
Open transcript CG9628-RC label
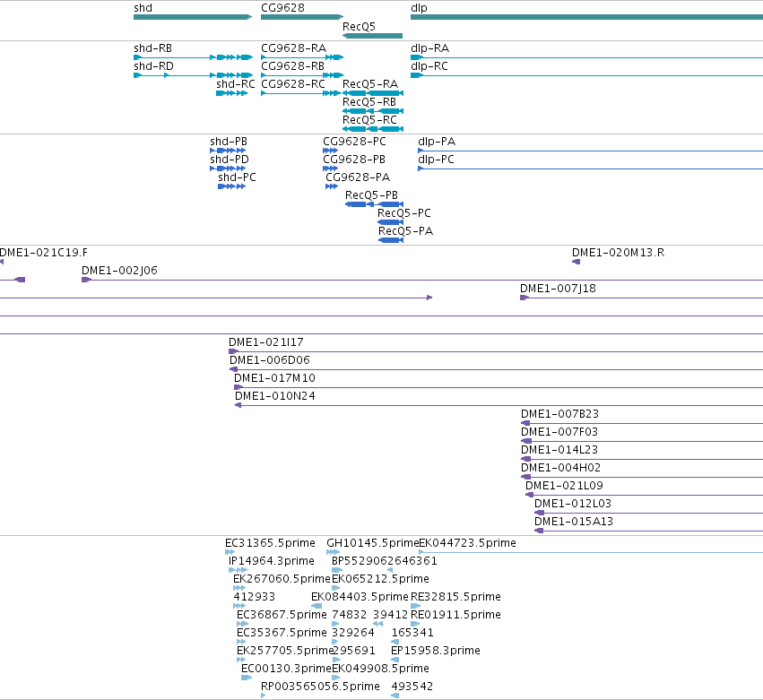point(293,84)
